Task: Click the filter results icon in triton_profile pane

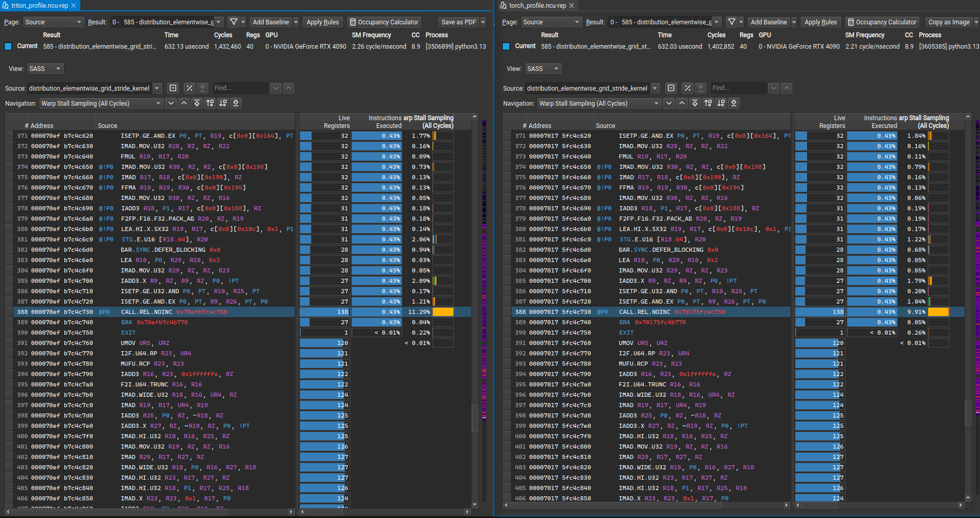Action: 234,22
